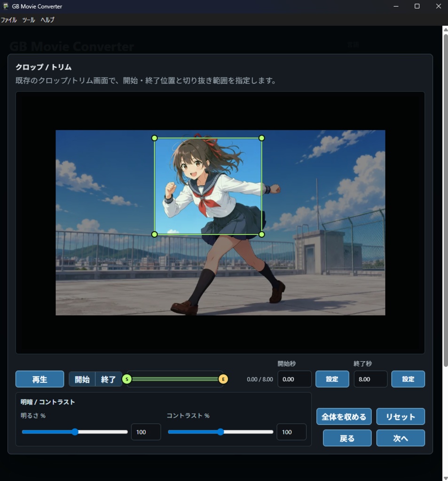Click 設定 button next to 開始秒

[332, 379]
